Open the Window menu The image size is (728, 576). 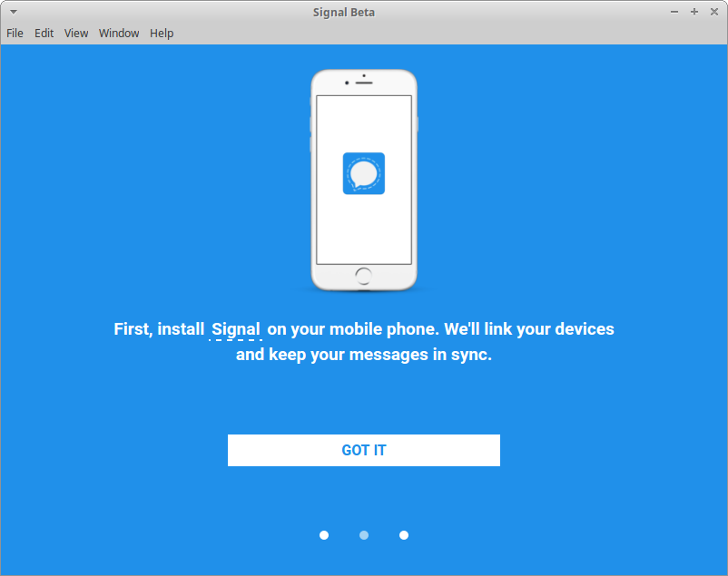119,33
